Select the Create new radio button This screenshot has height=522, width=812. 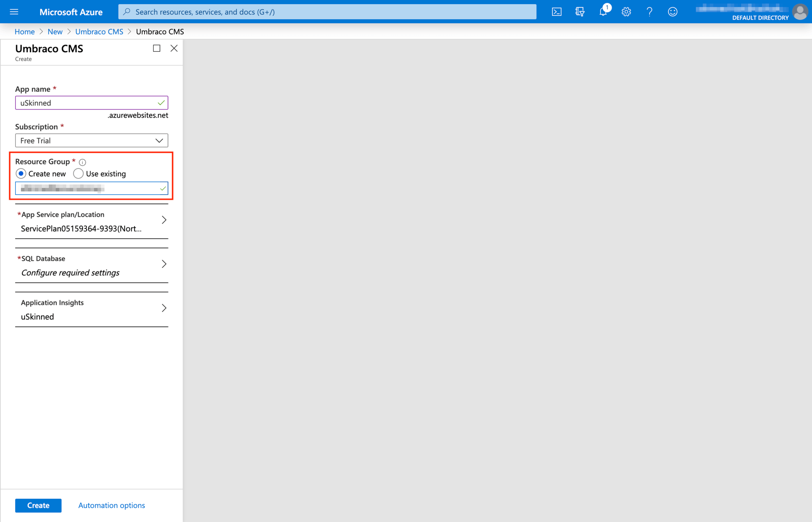pyautogui.click(x=21, y=173)
